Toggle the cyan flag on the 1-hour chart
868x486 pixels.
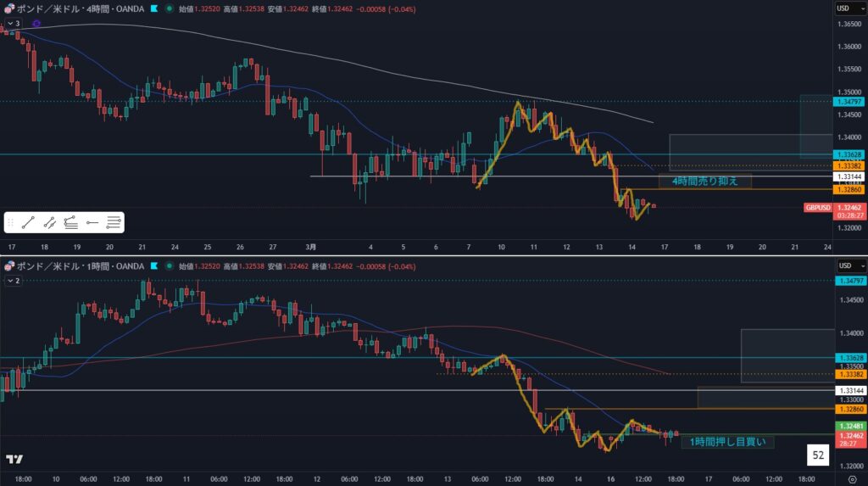[x=153, y=266]
